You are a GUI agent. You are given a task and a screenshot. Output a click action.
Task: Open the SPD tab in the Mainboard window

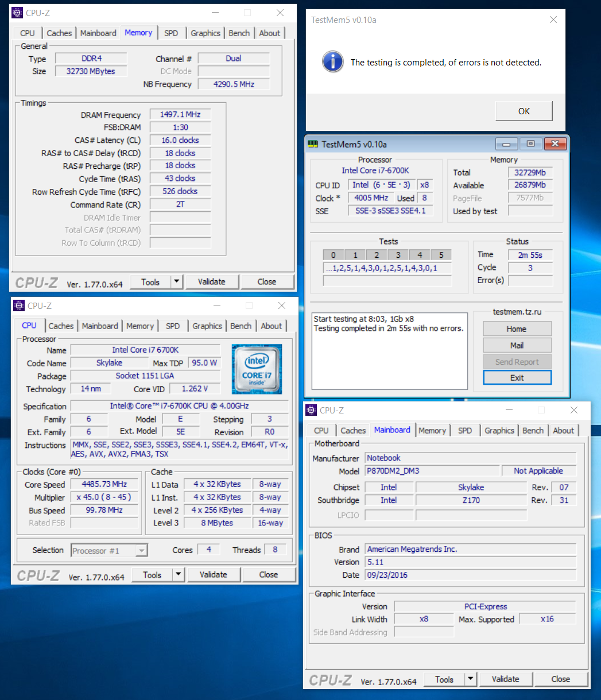(465, 431)
